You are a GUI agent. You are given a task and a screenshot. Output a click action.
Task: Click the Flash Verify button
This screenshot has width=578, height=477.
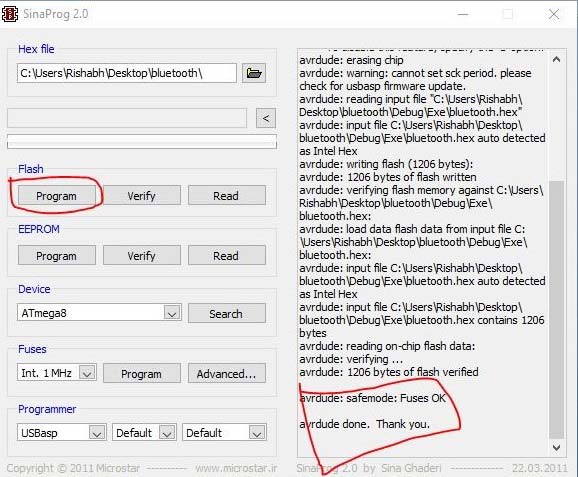click(x=142, y=195)
